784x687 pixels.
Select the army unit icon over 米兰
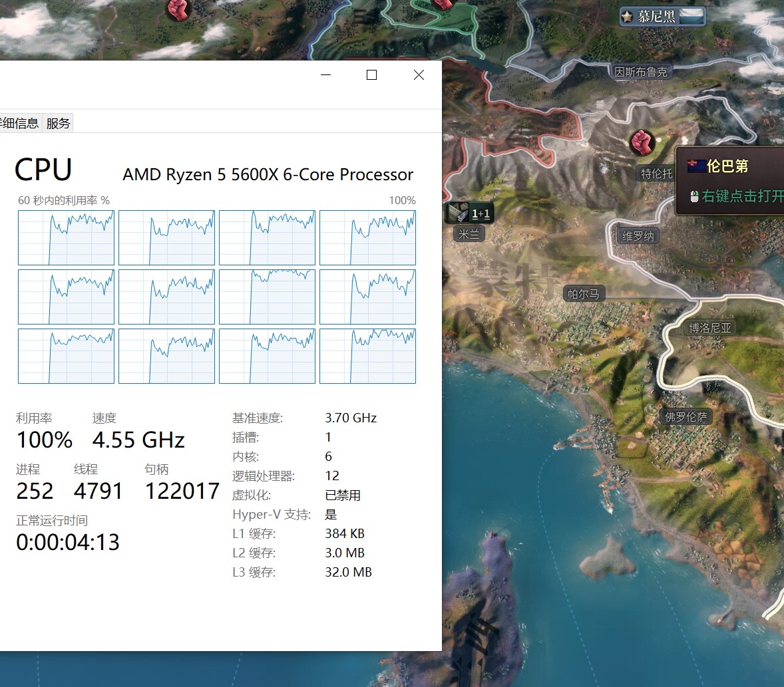pyautogui.click(x=459, y=213)
